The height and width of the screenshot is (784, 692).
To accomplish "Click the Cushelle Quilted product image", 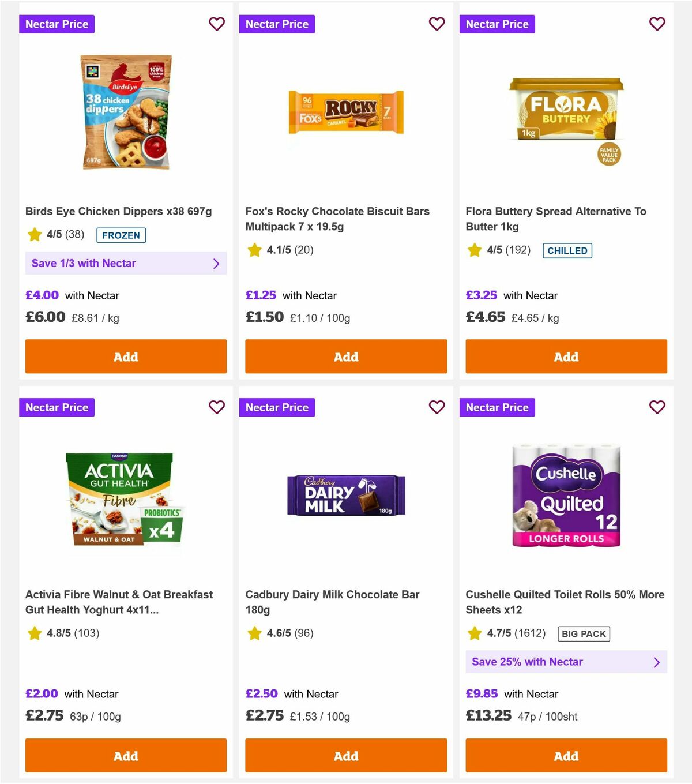I will coord(566,495).
